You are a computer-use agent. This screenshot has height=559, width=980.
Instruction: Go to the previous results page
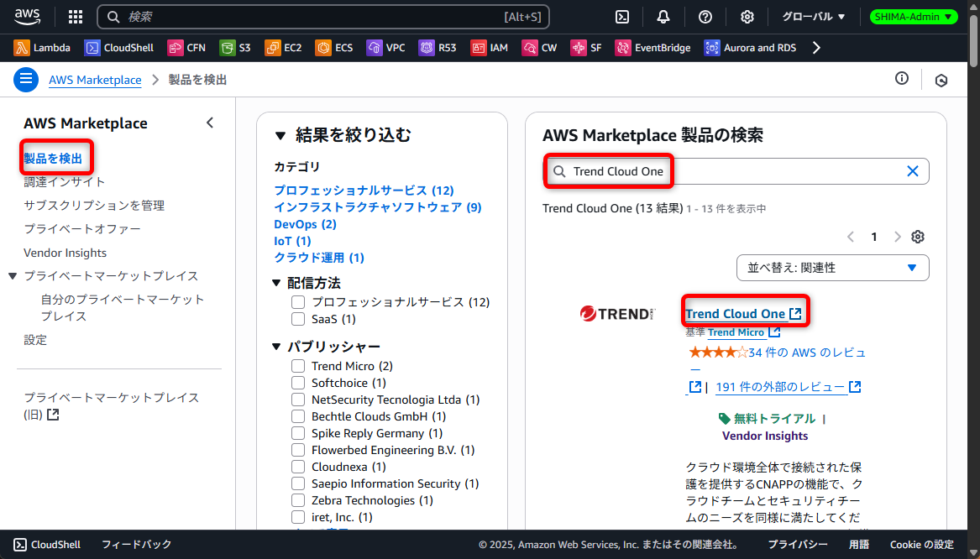click(x=851, y=237)
